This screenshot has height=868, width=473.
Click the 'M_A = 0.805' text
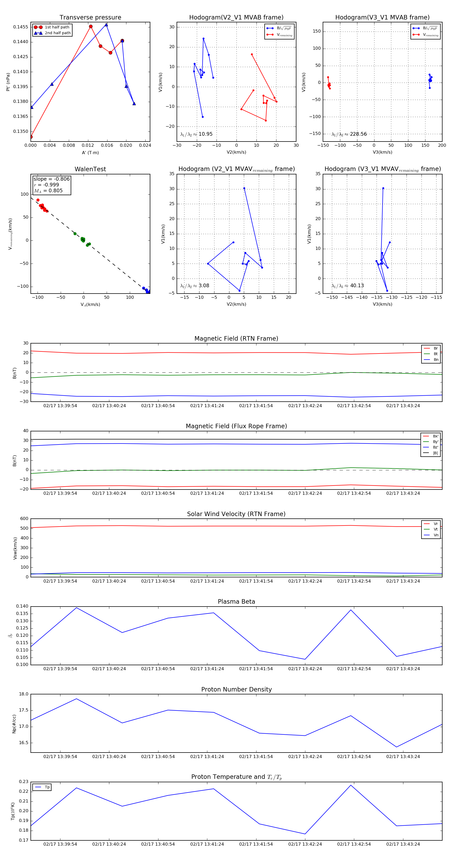[x=48, y=191]
